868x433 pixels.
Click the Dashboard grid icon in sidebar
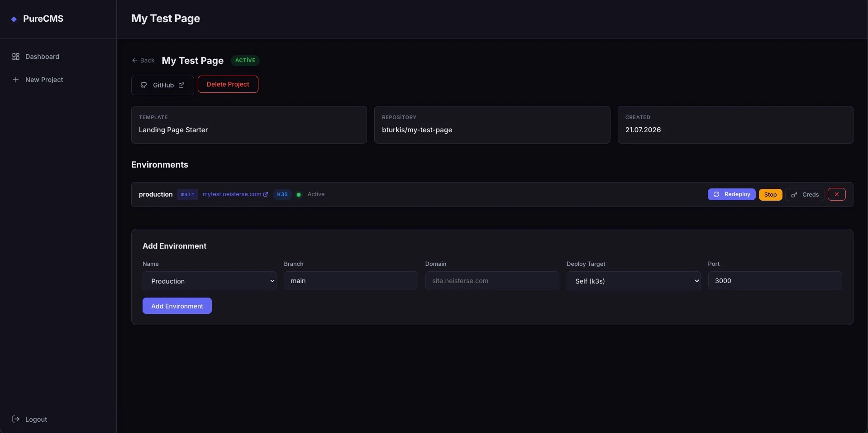[16, 57]
